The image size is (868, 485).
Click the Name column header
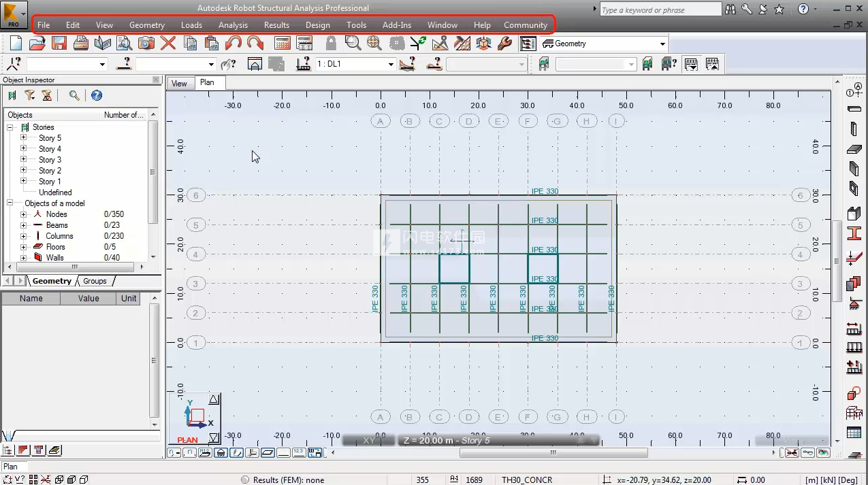[31, 298]
